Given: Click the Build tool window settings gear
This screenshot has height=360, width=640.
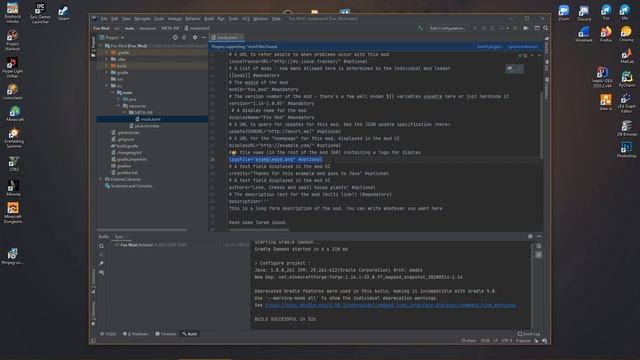Looking at the screenshot, I should point(530,236).
